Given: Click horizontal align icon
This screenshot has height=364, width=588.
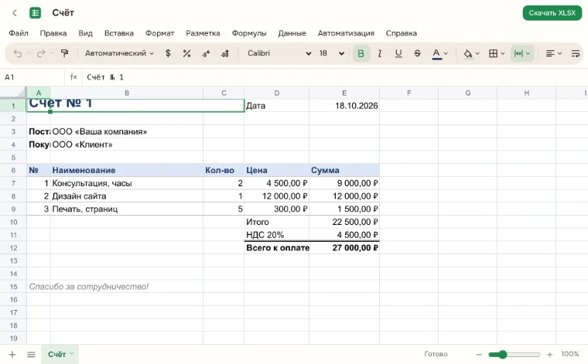Looking at the screenshot, I should point(550,53).
